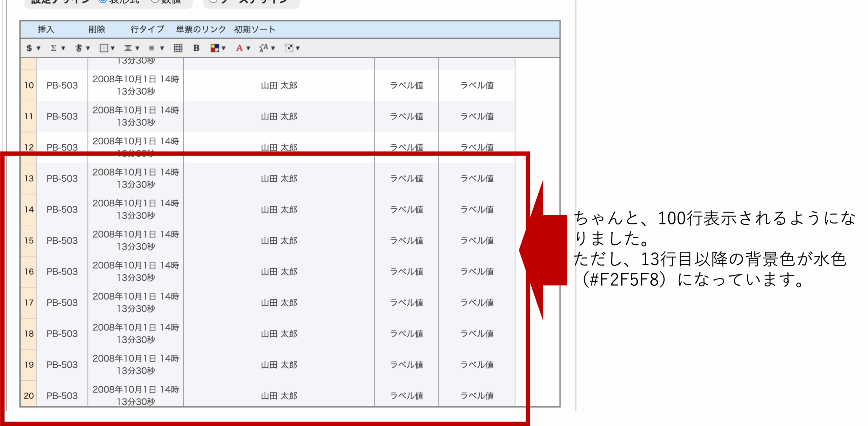The height and width of the screenshot is (426, 868).
Task: Click 山田 太郎 in row 10
Action: click(x=279, y=85)
